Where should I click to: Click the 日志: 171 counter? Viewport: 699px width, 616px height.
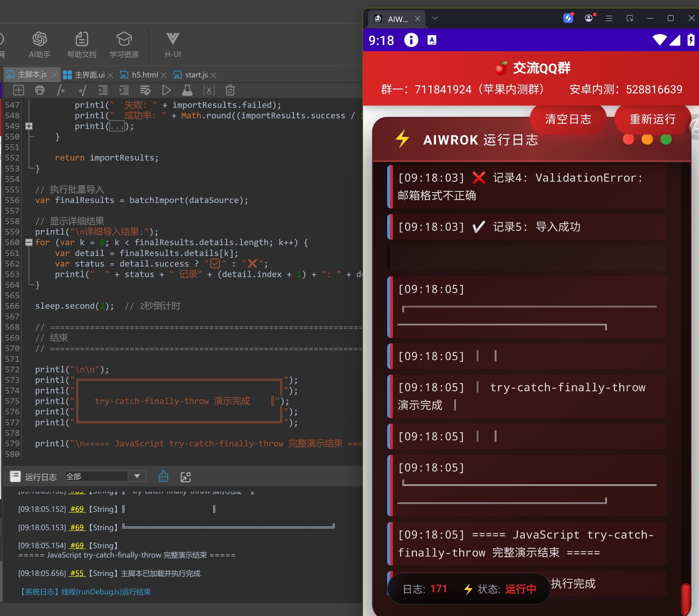point(425,589)
